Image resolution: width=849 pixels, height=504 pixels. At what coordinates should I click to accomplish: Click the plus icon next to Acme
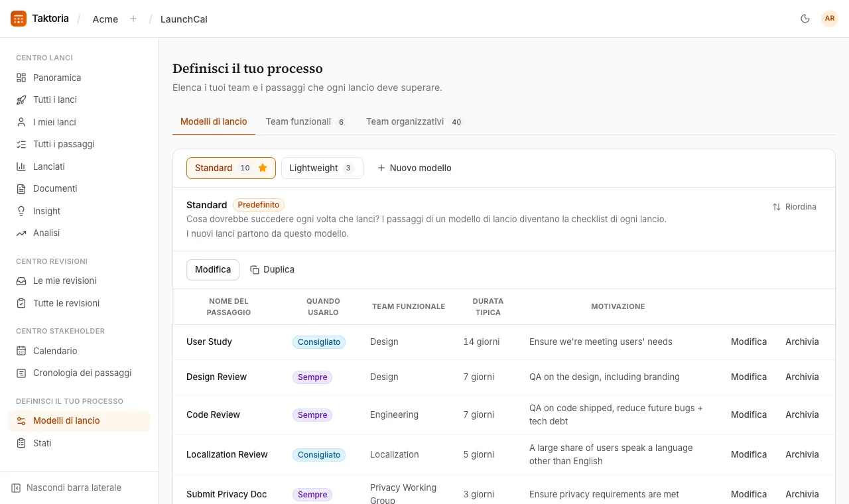tap(133, 19)
